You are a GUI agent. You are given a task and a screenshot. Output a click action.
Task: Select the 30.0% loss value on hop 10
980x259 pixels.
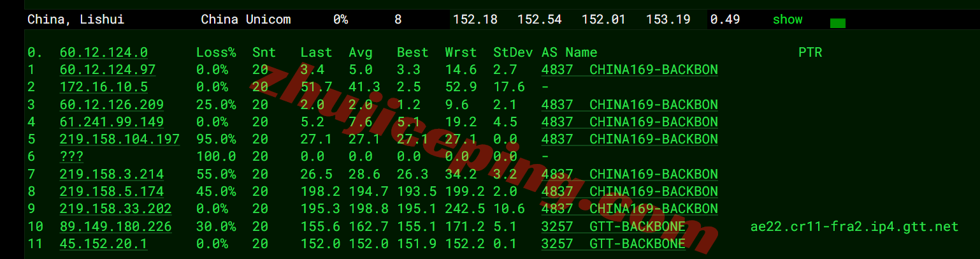click(x=216, y=226)
